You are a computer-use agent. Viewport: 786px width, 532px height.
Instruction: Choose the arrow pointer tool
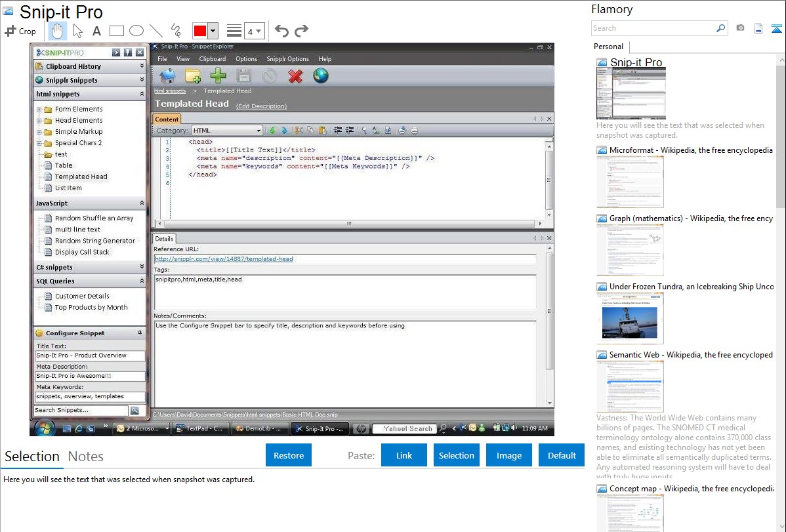point(77,31)
